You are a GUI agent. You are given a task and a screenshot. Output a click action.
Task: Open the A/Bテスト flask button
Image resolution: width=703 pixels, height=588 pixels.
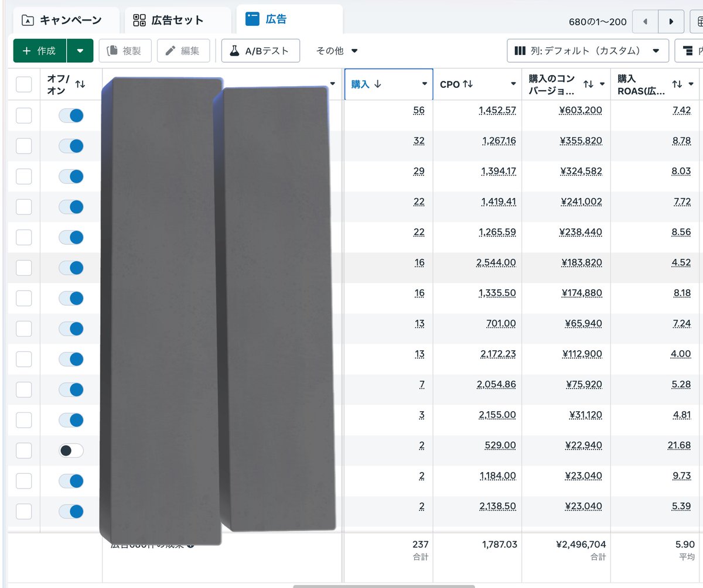[261, 50]
